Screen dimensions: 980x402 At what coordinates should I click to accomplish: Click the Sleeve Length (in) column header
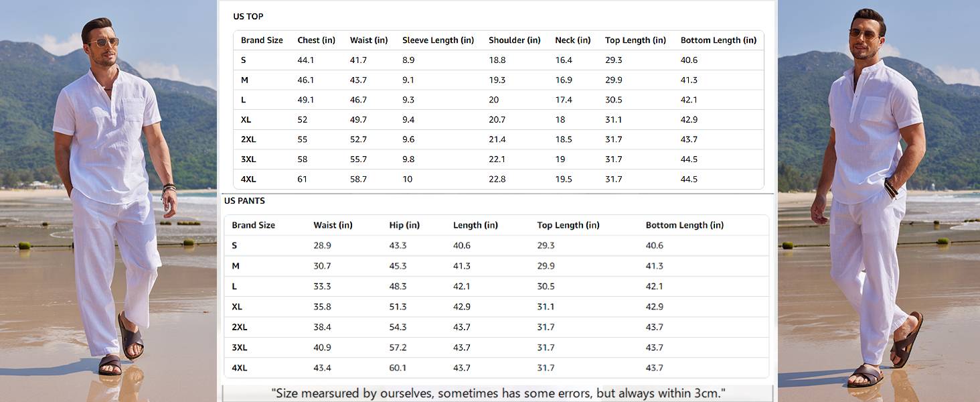pos(438,40)
